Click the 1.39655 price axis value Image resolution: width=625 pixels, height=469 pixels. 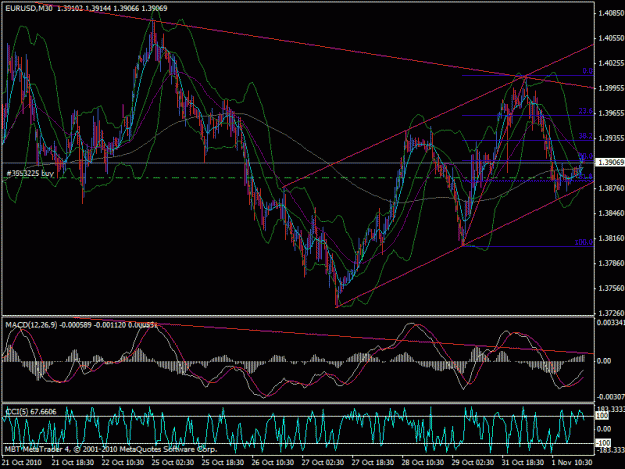click(x=611, y=113)
